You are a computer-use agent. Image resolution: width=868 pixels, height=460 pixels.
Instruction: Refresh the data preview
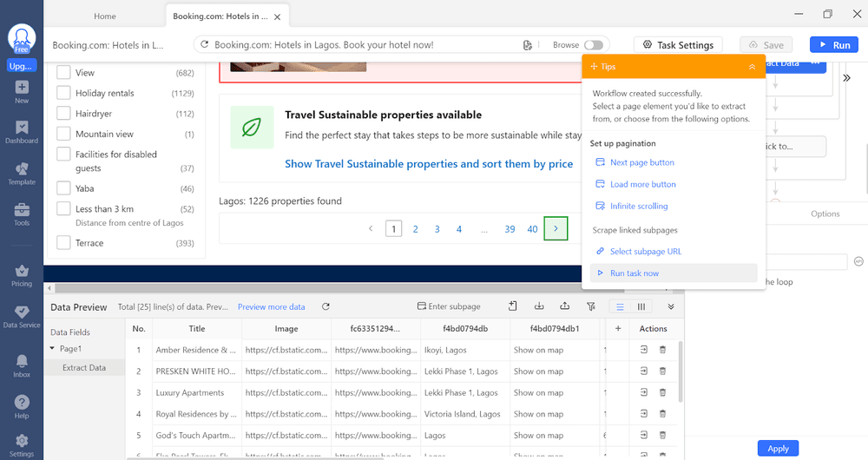point(325,306)
